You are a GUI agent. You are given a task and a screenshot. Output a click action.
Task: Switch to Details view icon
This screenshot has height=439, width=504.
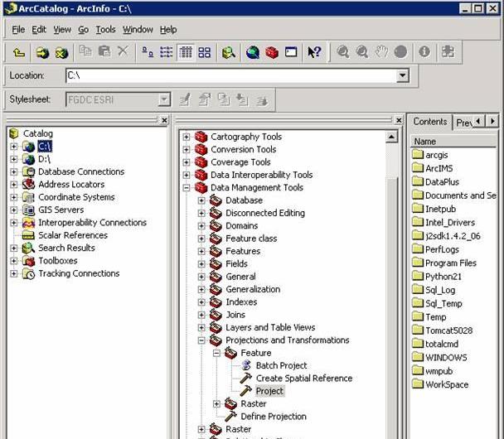coord(186,52)
